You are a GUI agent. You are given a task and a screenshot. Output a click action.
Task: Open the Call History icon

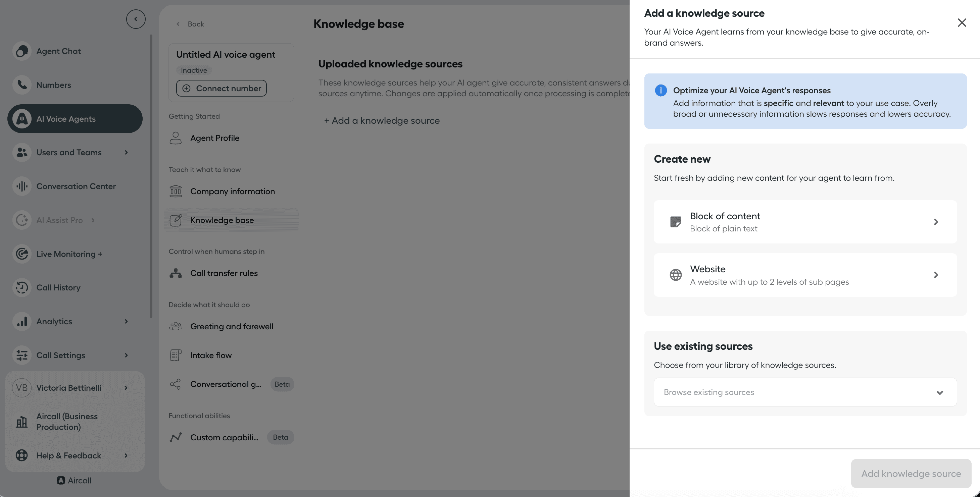click(x=22, y=287)
